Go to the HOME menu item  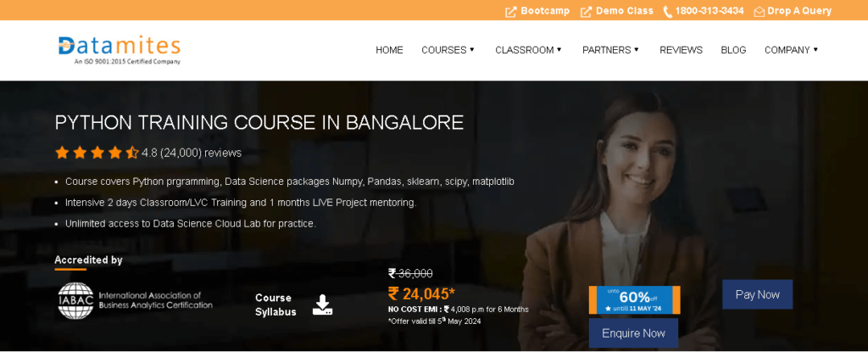[x=389, y=50]
